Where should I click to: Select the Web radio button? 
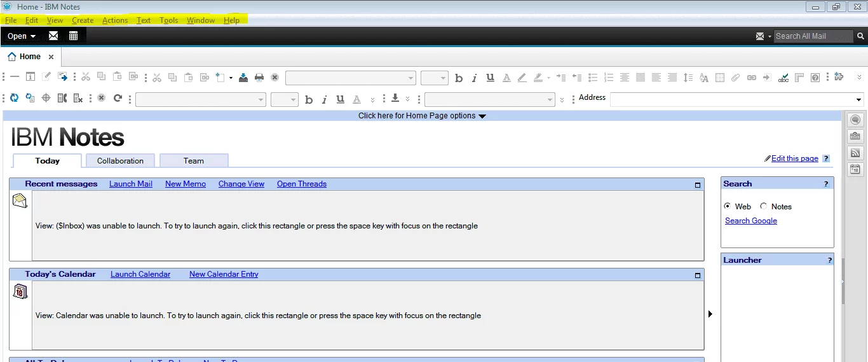(728, 206)
